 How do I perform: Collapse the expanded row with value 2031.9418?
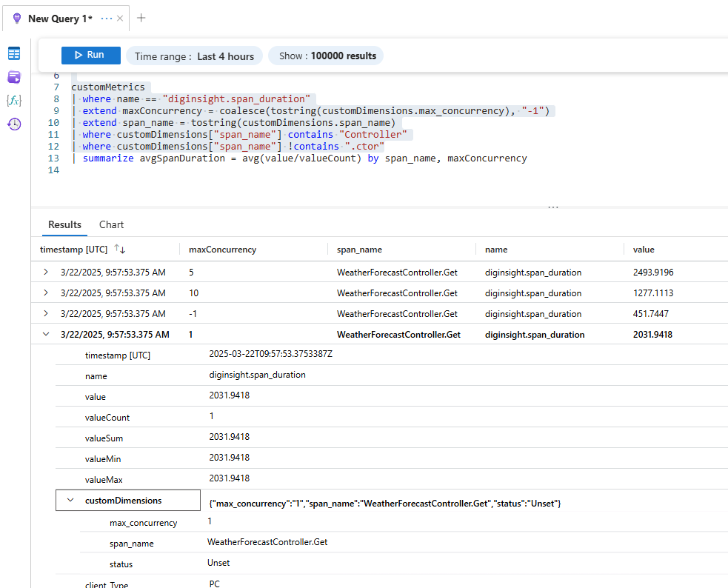(x=46, y=335)
